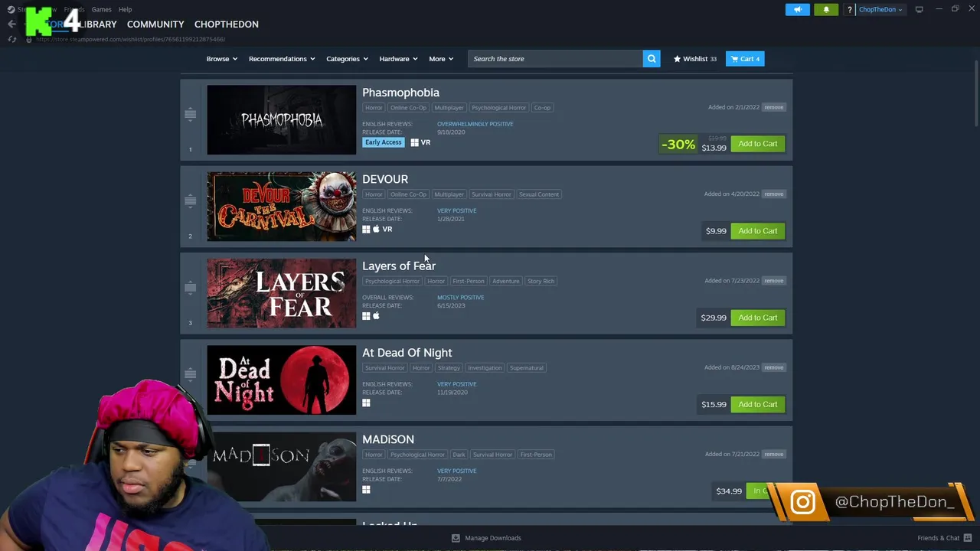This screenshot has width=980, height=551.
Task: Open the Categories dropdown
Action: click(347, 59)
